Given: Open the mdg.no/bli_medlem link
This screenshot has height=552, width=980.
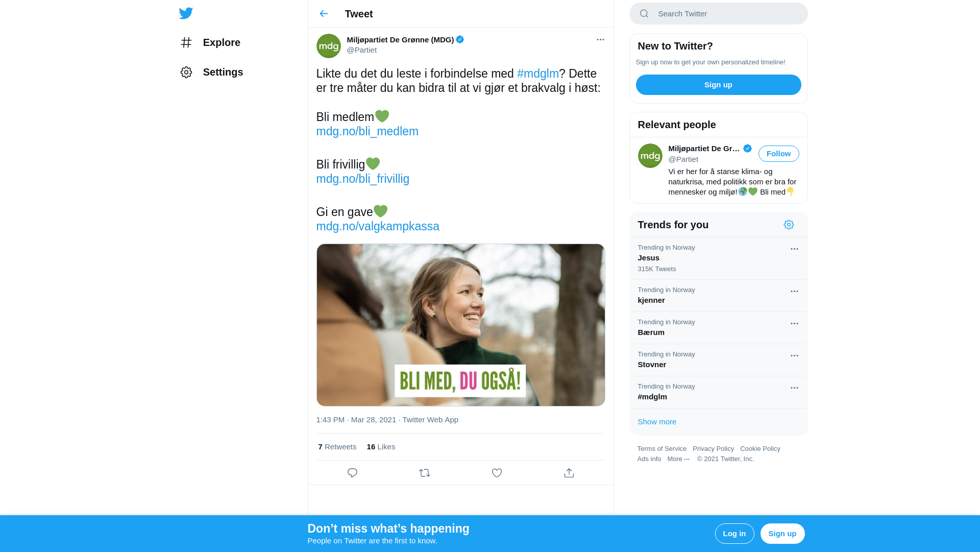Looking at the screenshot, I should 367,131.
